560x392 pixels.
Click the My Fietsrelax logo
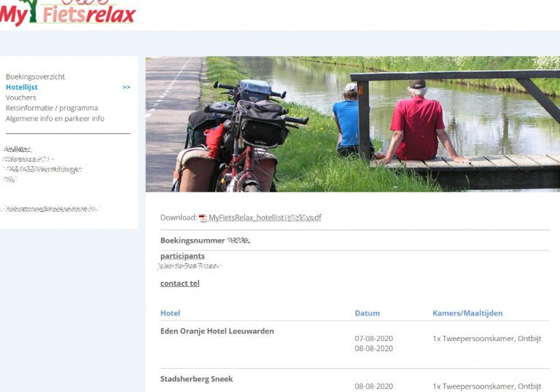point(68,13)
